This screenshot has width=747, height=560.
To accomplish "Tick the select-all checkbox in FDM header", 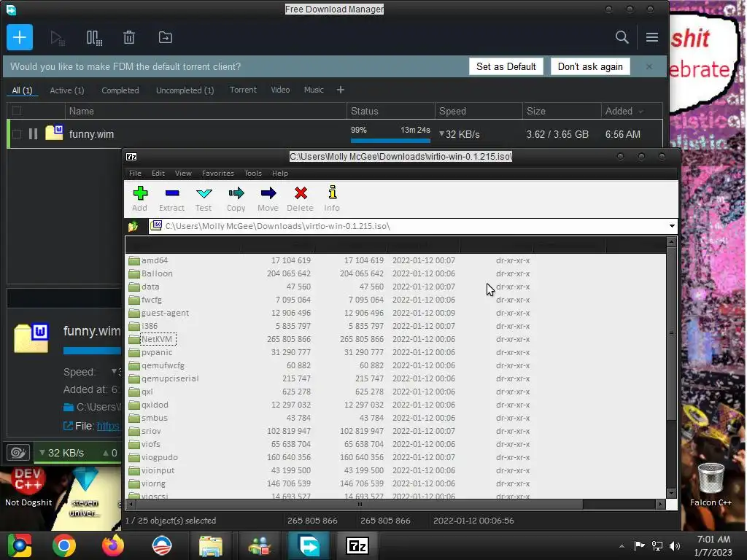I will [17, 111].
